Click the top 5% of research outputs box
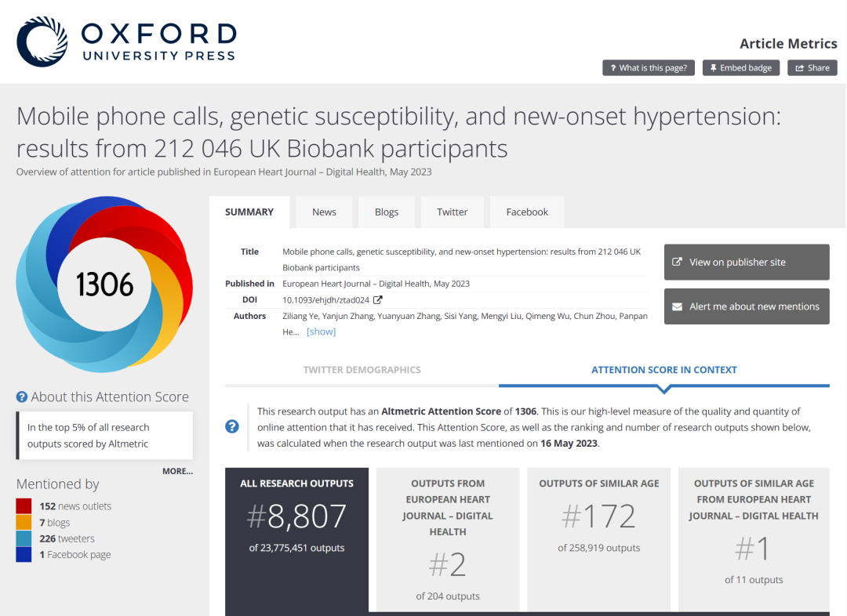 point(105,435)
